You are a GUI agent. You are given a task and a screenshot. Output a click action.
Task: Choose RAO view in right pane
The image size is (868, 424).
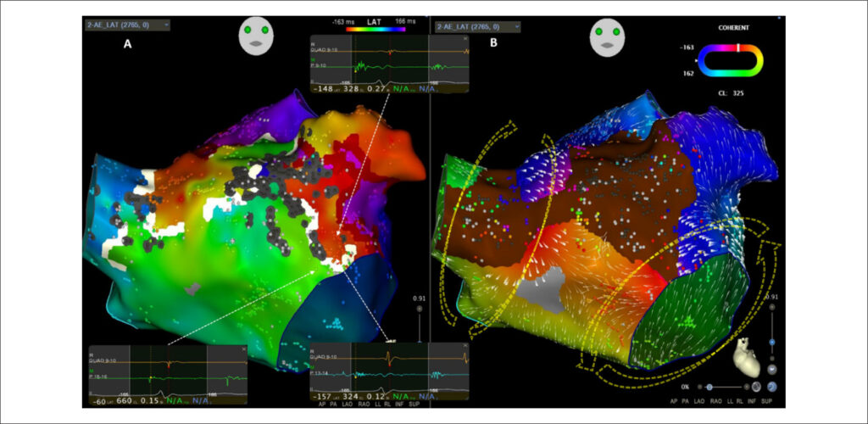click(715, 401)
